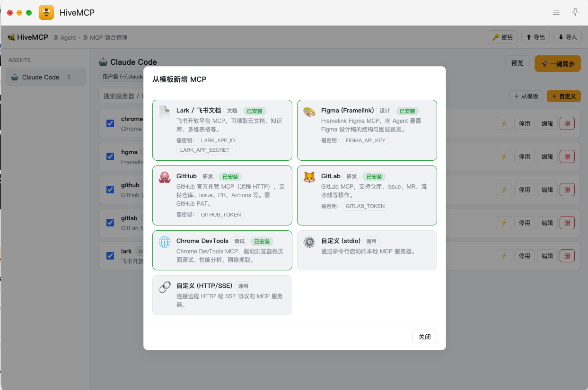
Task: Toggle the figma server checkbox
Action: (110, 156)
